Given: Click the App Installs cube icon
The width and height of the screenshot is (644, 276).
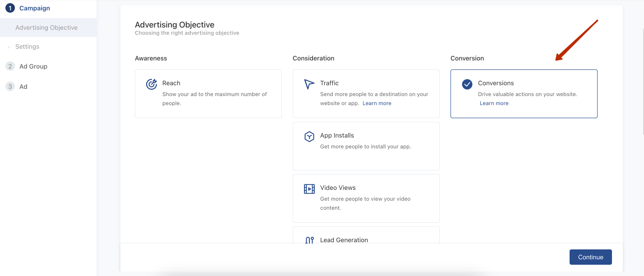Looking at the screenshot, I should (x=309, y=137).
